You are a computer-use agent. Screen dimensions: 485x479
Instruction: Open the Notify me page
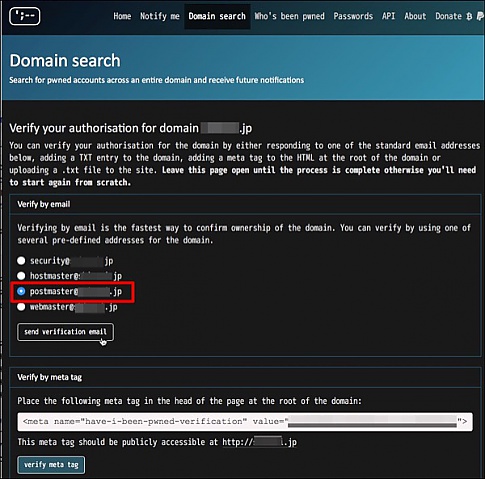point(160,16)
